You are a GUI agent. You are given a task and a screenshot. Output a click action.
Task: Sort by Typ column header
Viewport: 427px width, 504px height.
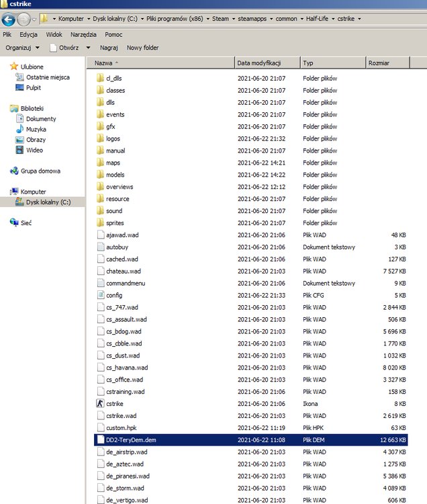coord(333,63)
